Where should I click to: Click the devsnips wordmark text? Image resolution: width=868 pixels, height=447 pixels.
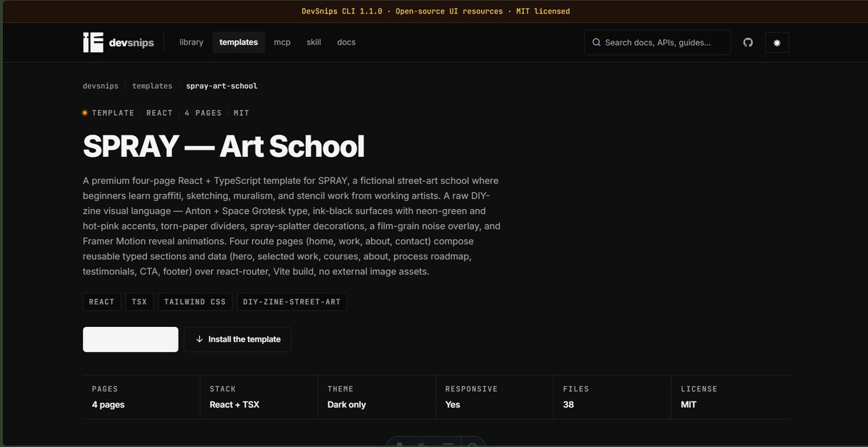[131, 43]
